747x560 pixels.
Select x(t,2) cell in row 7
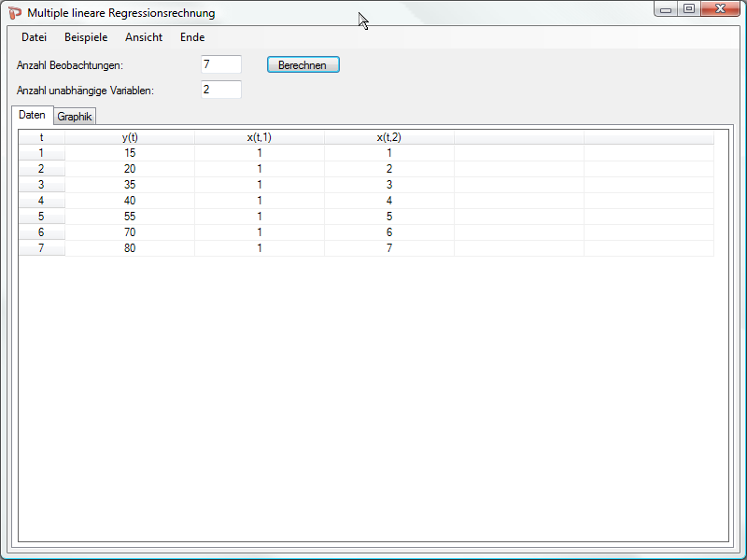click(388, 248)
